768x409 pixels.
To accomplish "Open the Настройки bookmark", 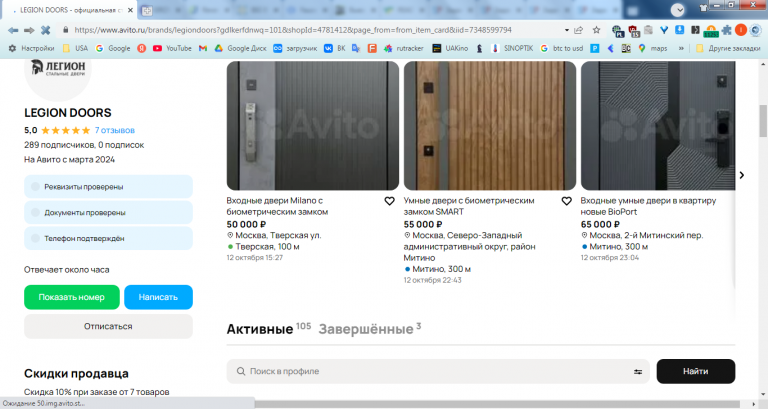I will pyautogui.click(x=31, y=48).
